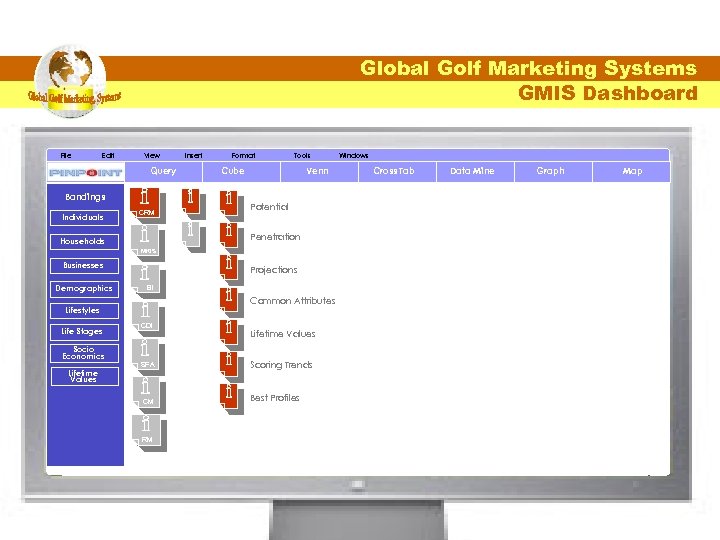
Task: Switch to the Query tab
Action: (x=163, y=172)
